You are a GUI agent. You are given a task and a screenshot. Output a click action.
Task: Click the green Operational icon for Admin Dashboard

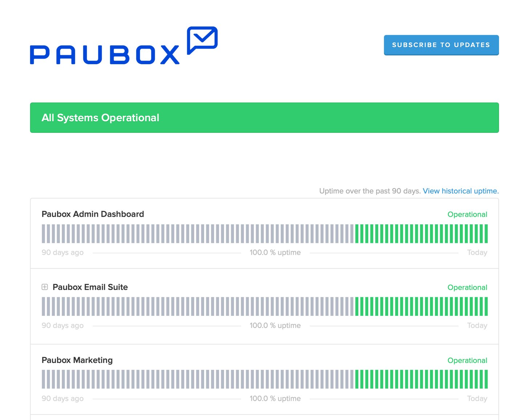pos(467,215)
